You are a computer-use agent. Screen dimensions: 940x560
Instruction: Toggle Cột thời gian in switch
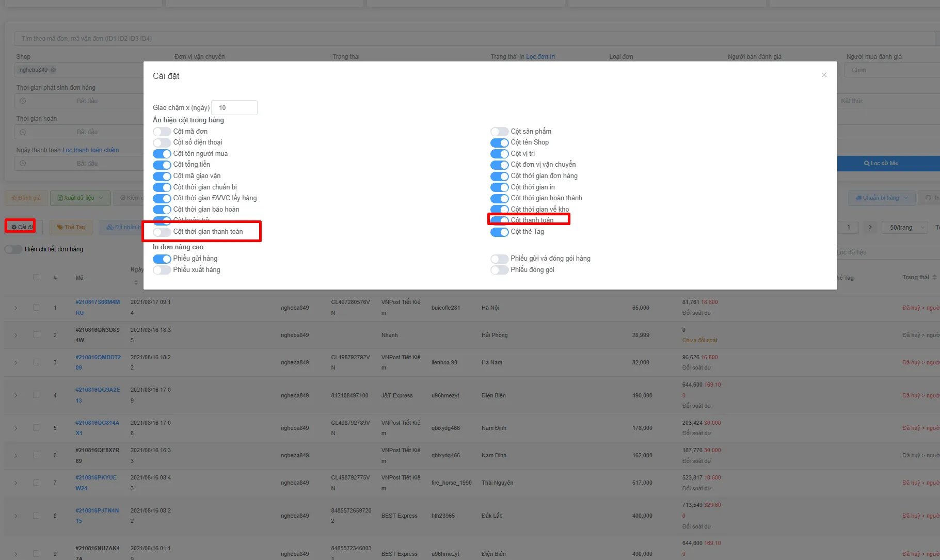tap(499, 187)
